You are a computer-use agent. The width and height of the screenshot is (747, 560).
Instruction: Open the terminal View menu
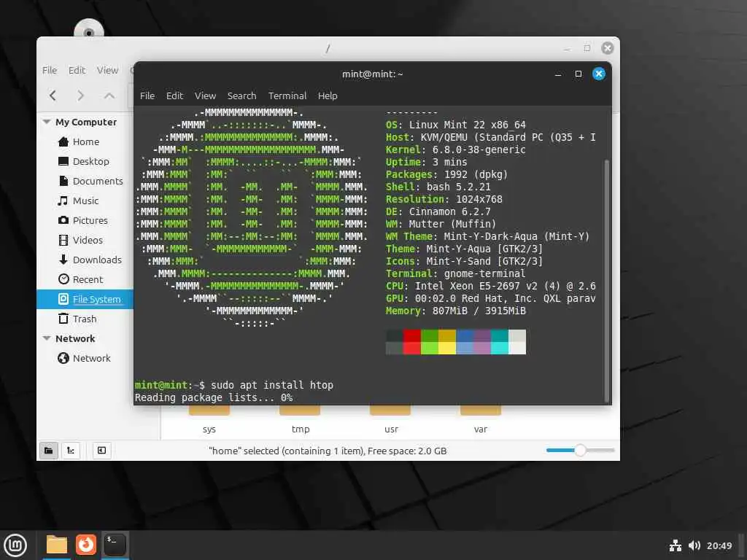coord(205,96)
